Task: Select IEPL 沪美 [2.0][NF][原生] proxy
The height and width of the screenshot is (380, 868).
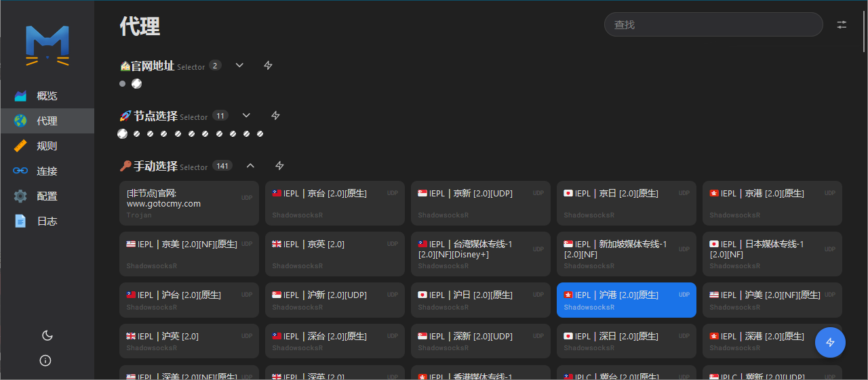Action: coord(772,300)
